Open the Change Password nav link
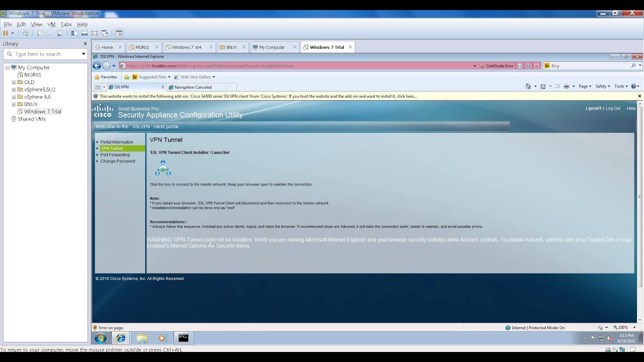This screenshot has width=644, height=362. [118, 161]
